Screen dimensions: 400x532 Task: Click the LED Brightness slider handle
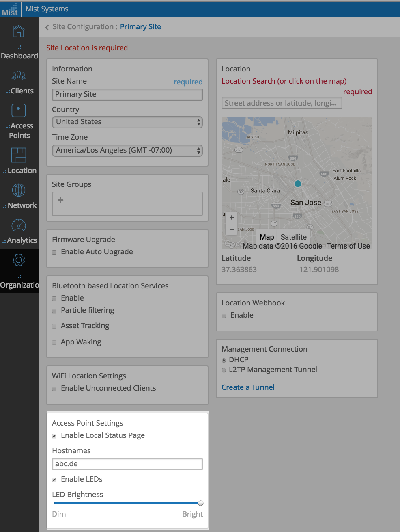click(200, 503)
